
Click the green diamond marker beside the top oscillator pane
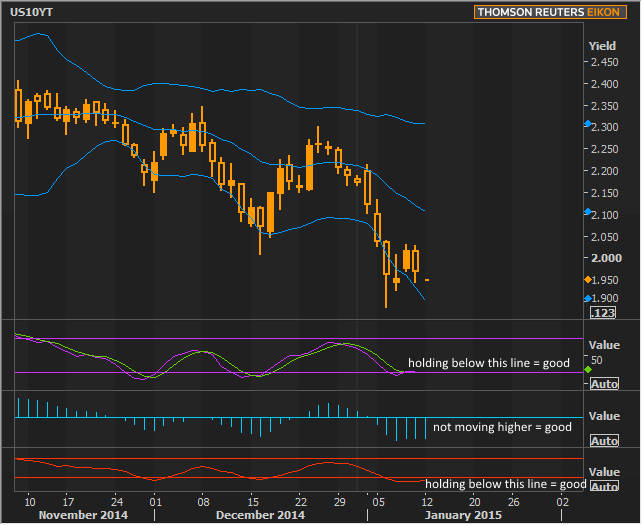tap(587, 371)
